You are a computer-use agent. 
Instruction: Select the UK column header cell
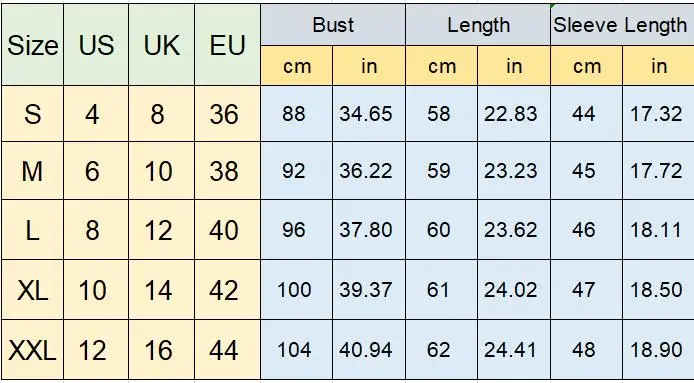click(x=162, y=44)
